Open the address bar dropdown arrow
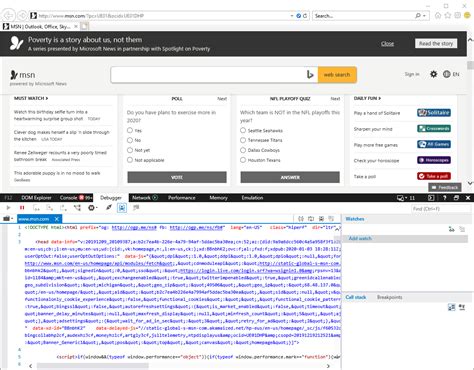Image resolution: width=474 pixels, height=370 pixels. pos(292,16)
